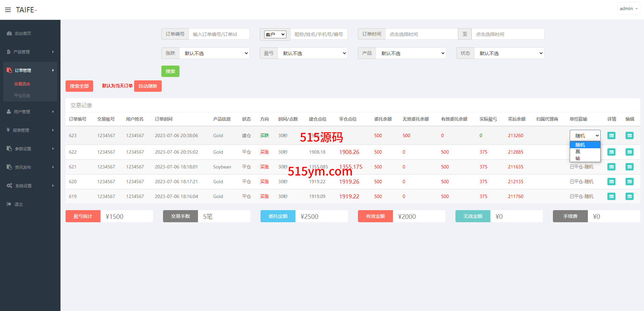Open the 盈亏 dropdown filter
644x311 pixels.
pos(313,53)
